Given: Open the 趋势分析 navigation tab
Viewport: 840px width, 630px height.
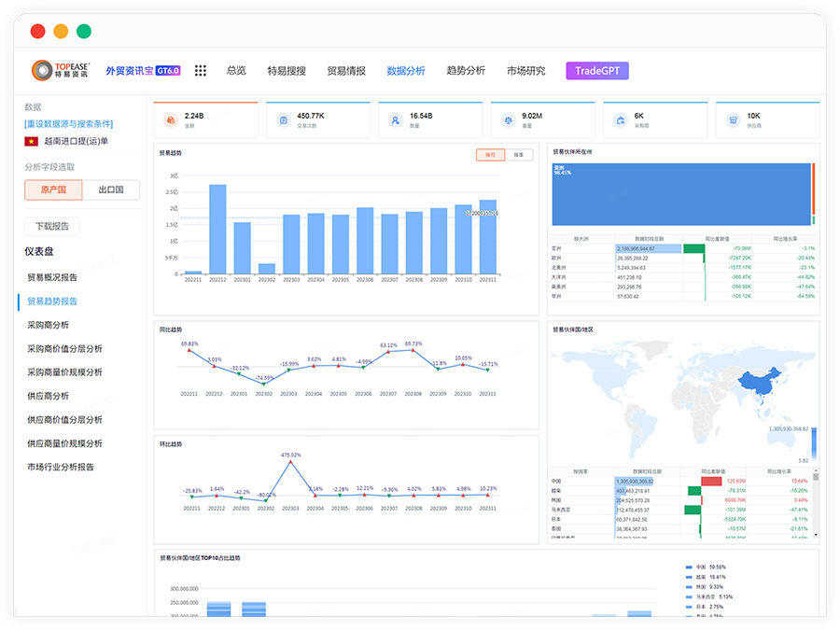Looking at the screenshot, I should click(466, 71).
